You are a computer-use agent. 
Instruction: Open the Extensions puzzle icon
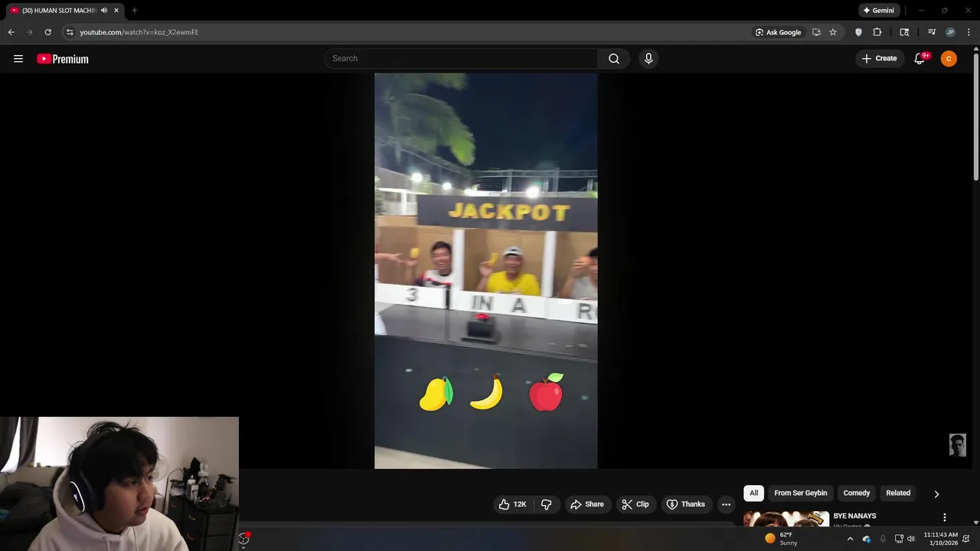point(877,32)
